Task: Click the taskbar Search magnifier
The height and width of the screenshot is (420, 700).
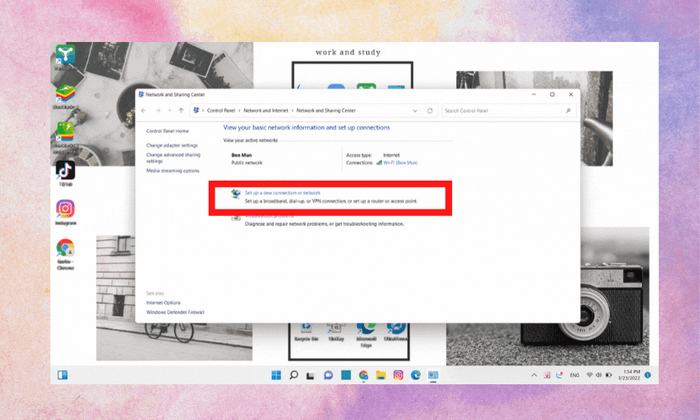Action: [293, 375]
